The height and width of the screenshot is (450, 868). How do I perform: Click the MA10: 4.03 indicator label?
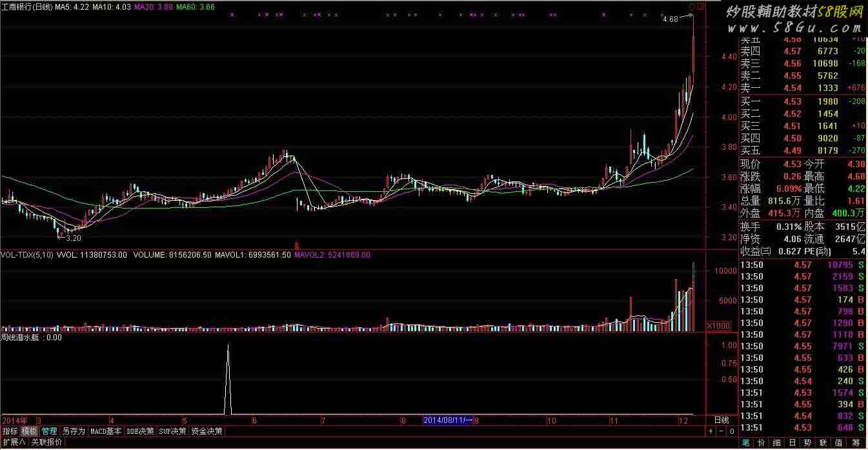[x=112, y=6]
